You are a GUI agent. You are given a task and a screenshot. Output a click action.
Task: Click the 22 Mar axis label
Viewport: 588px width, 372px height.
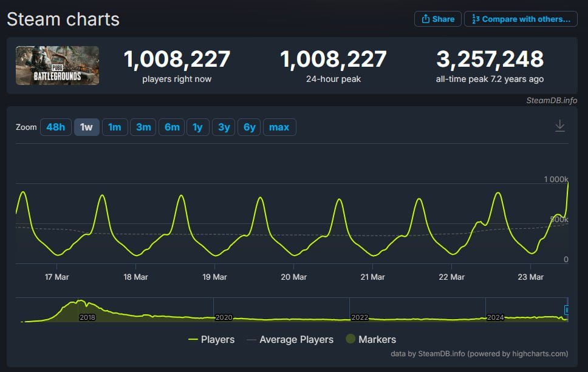[451, 277]
